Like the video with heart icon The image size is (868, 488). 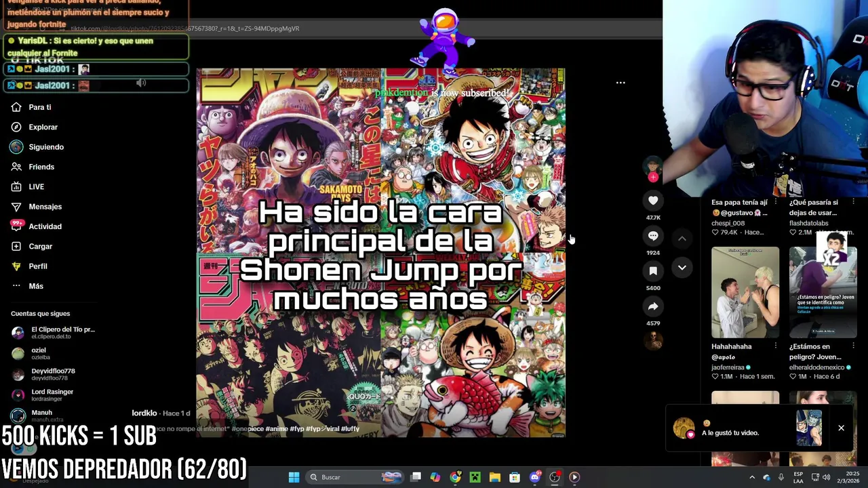pos(653,201)
